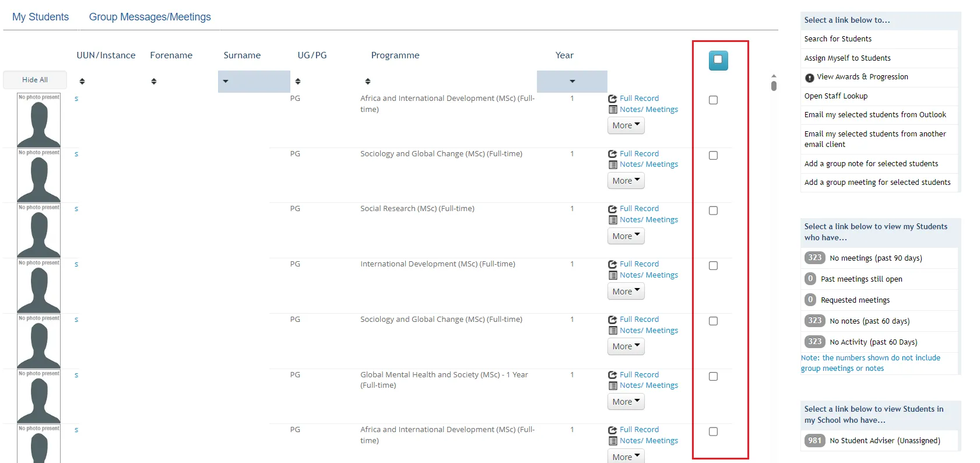Toggle the select-all students checkbox
Image resolution: width=980 pixels, height=463 pixels.
click(718, 60)
